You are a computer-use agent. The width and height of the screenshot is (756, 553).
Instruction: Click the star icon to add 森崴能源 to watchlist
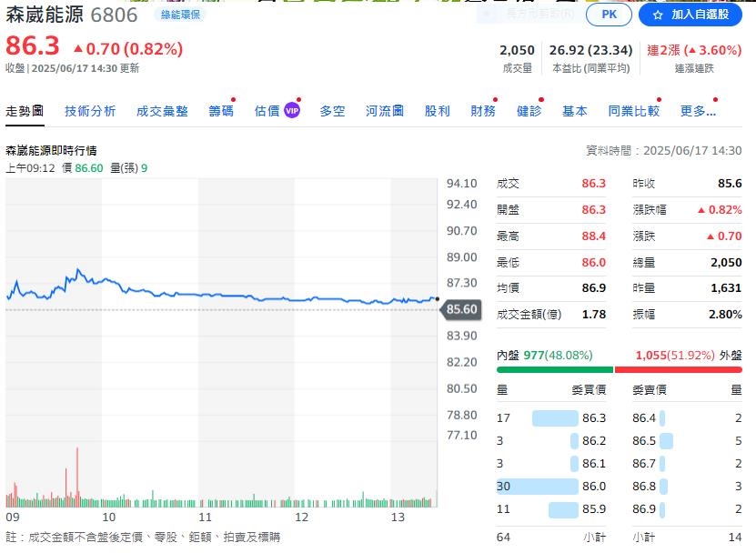[658, 15]
